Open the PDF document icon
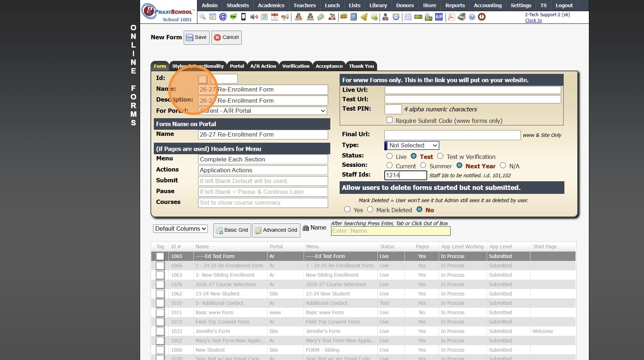 click(451, 17)
